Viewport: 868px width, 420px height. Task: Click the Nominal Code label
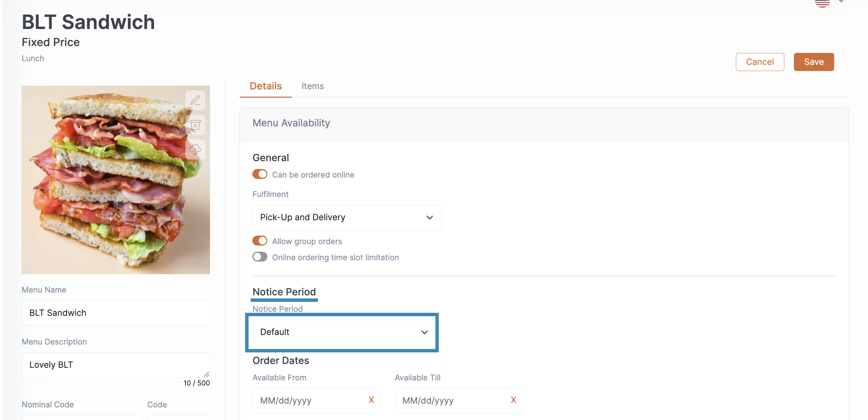[x=48, y=405]
